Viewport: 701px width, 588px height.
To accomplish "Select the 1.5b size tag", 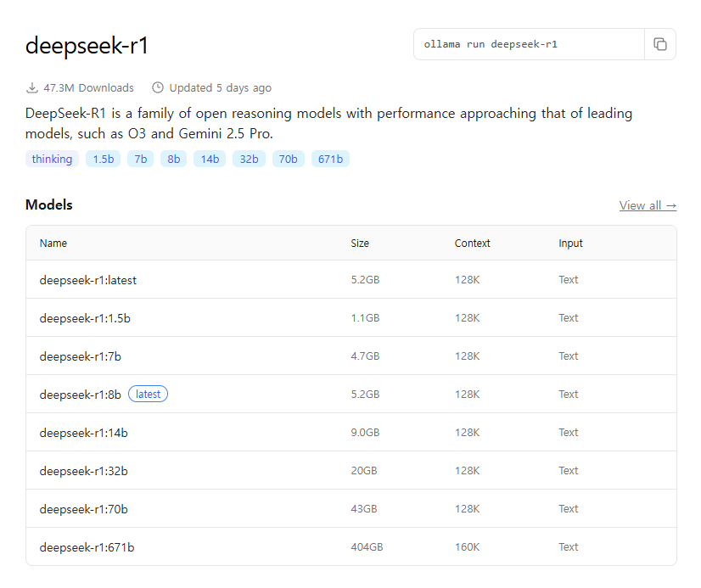I will point(104,159).
